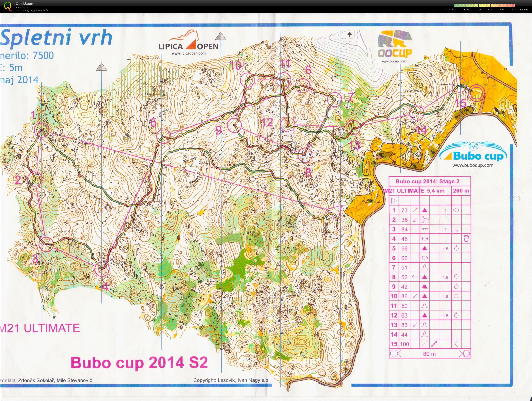Click control code 63 in the table

pyautogui.click(x=404, y=315)
